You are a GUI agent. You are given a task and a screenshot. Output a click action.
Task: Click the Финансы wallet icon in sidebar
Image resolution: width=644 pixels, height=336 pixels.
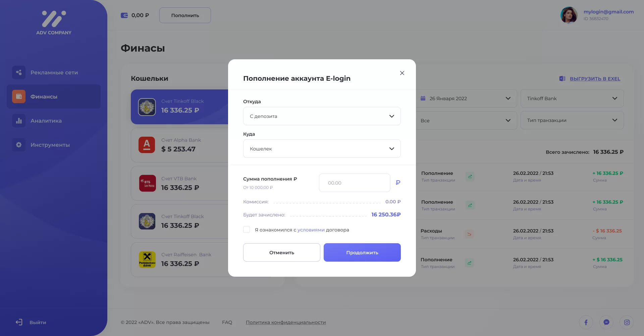(x=19, y=96)
